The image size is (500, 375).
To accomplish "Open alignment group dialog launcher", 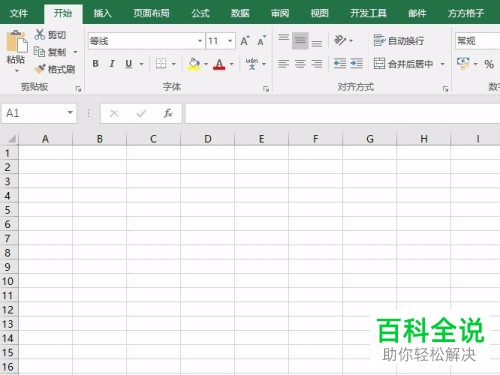I will [445, 89].
